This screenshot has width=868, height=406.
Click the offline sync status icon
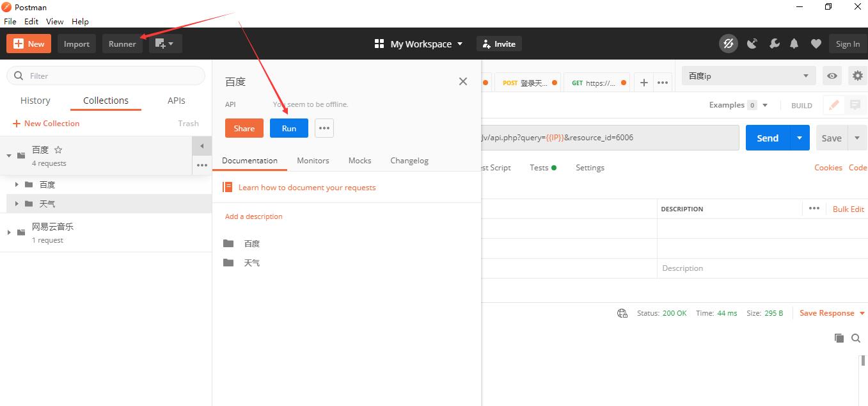coord(728,44)
